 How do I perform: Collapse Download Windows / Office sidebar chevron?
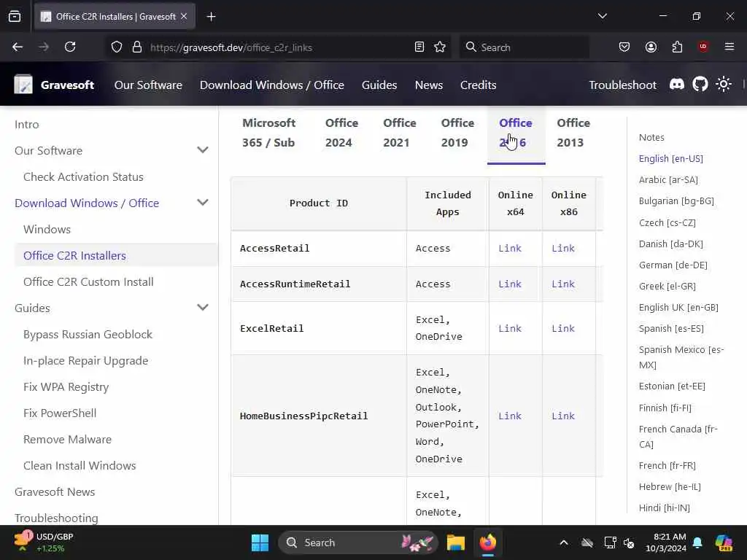(x=203, y=203)
